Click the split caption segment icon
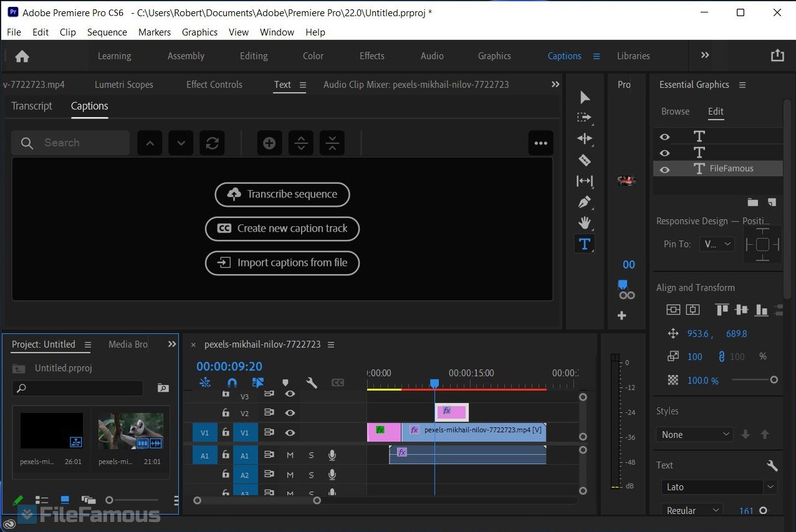 point(301,143)
